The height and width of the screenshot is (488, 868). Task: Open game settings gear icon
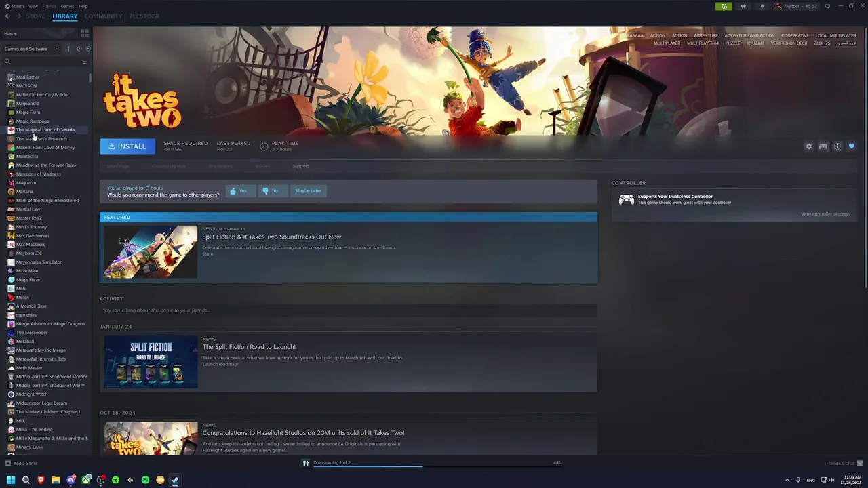point(808,146)
